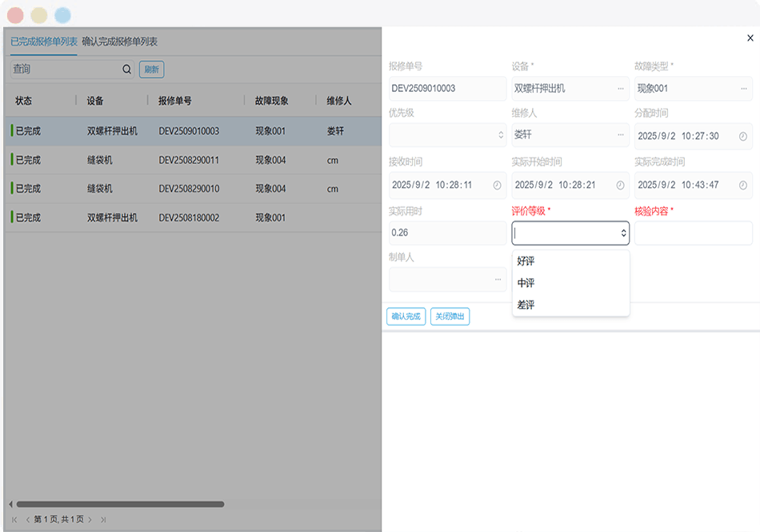This screenshot has height=532, width=760.
Task: Click 娄轩 in the table's 维修人 column
Action: pyautogui.click(x=335, y=131)
